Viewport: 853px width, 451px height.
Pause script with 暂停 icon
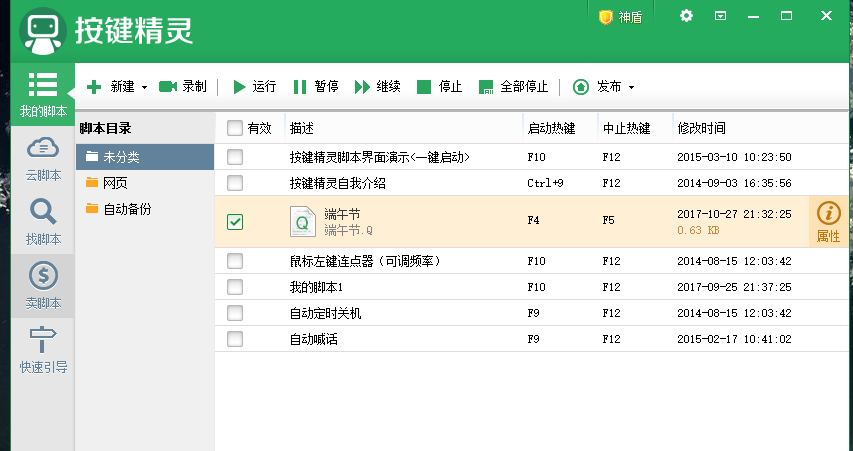[300, 87]
